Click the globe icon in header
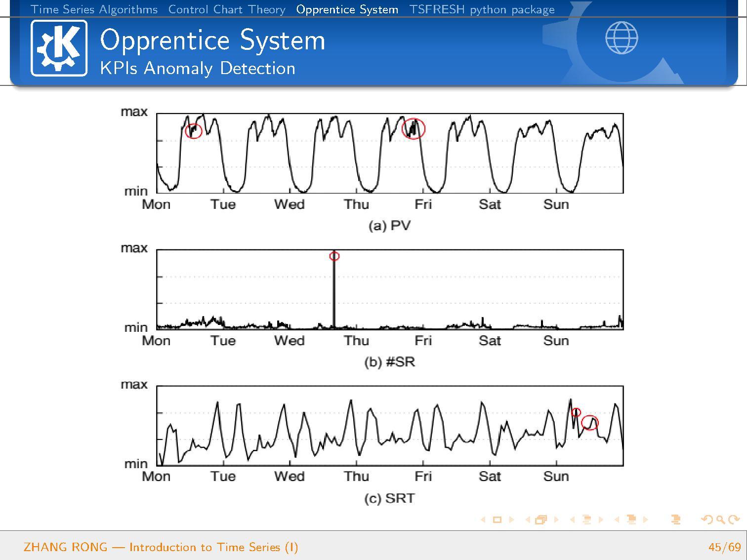747x560 pixels. [x=622, y=38]
